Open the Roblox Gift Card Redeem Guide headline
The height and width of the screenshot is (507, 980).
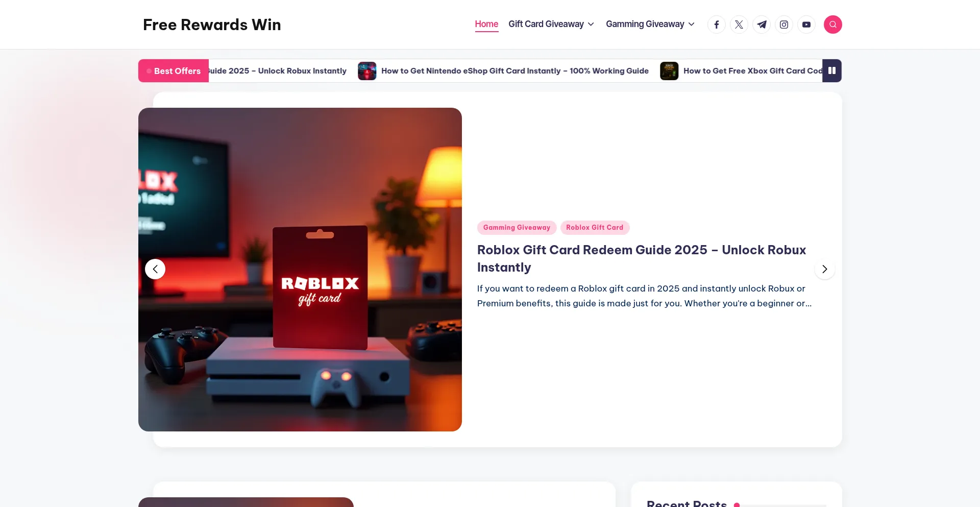coord(642,258)
